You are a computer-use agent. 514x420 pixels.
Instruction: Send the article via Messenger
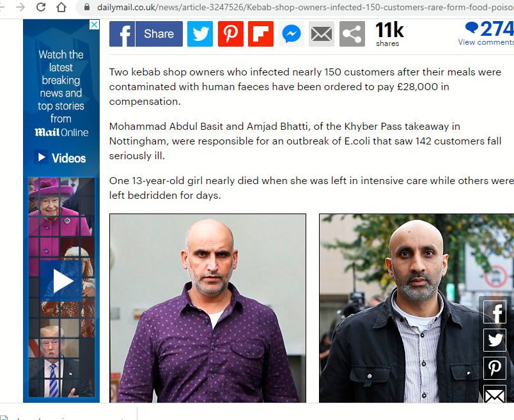pyautogui.click(x=291, y=34)
